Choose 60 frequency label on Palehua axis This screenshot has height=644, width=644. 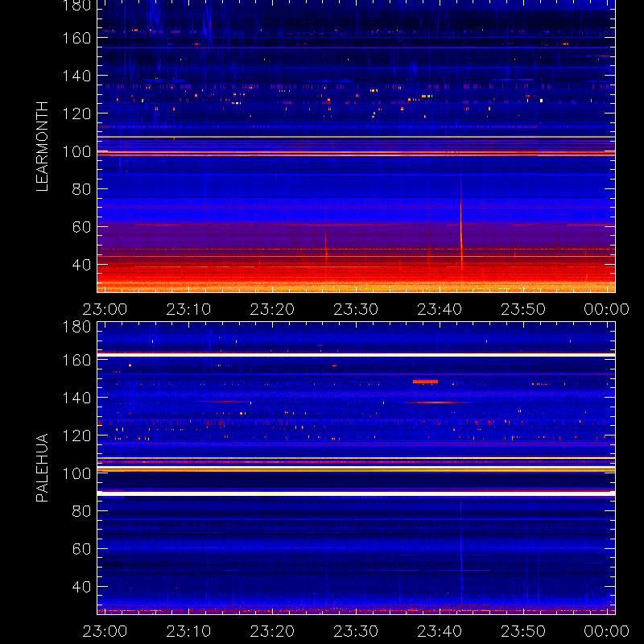click(x=81, y=549)
